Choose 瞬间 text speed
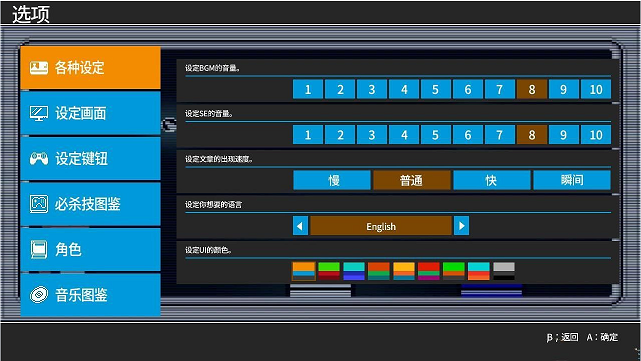Viewport: 641px width, 361px height. pos(572,180)
